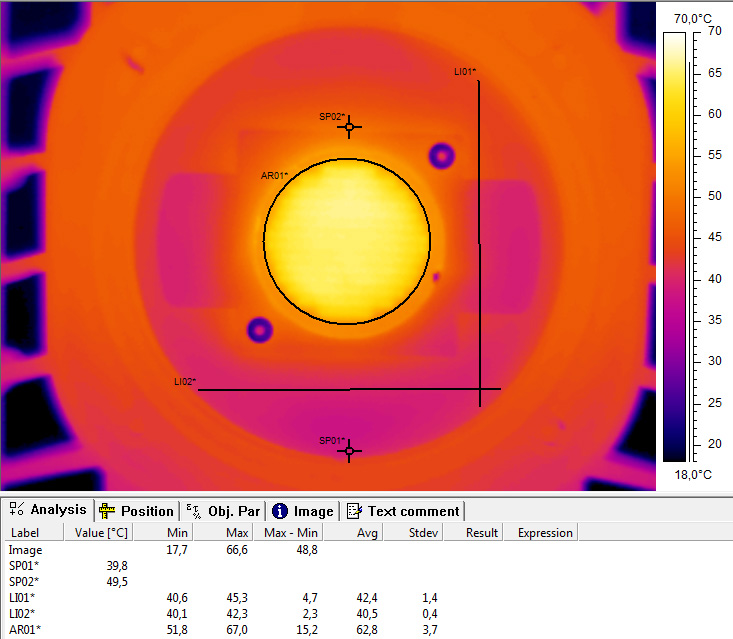Click the 18,0°C lower scale limit

click(693, 475)
